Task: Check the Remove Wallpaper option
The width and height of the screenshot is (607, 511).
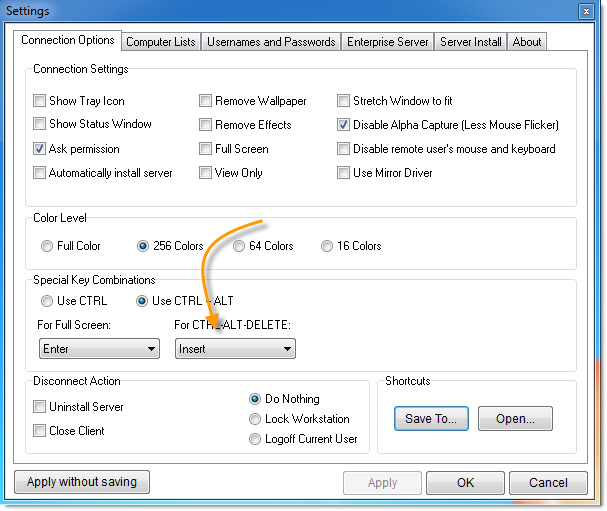Action: point(205,101)
